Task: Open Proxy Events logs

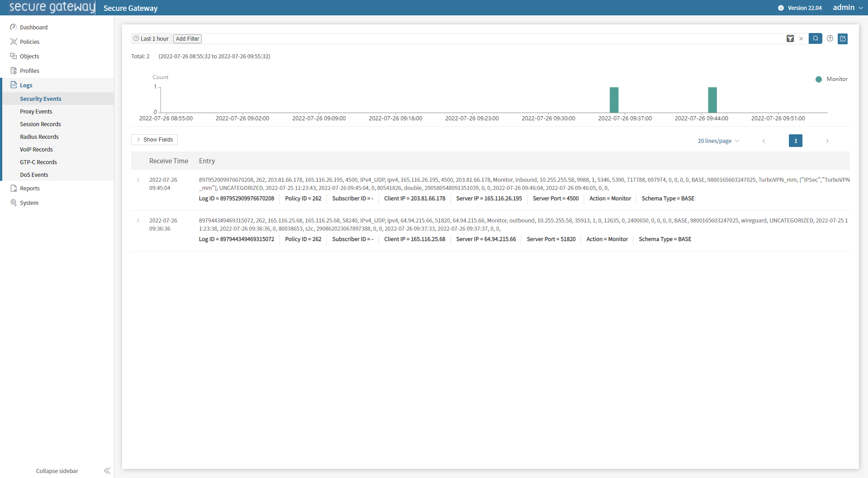Action: pos(36,112)
